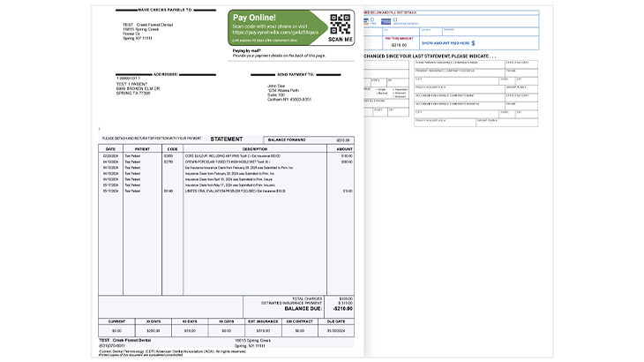The width and height of the screenshot is (644, 362).
Task: Click the Paying by mail? heading
Action: point(246,51)
